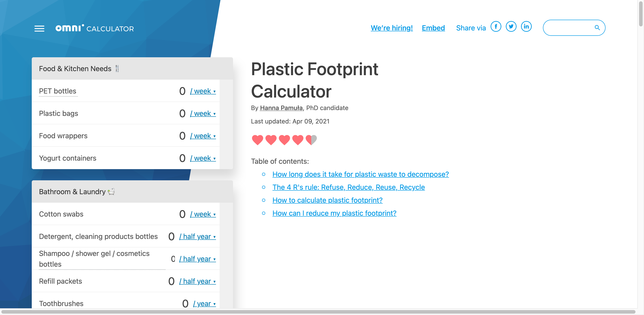Click the fifth heart rating icon
Image resolution: width=644 pixels, height=315 pixels.
pos(311,140)
